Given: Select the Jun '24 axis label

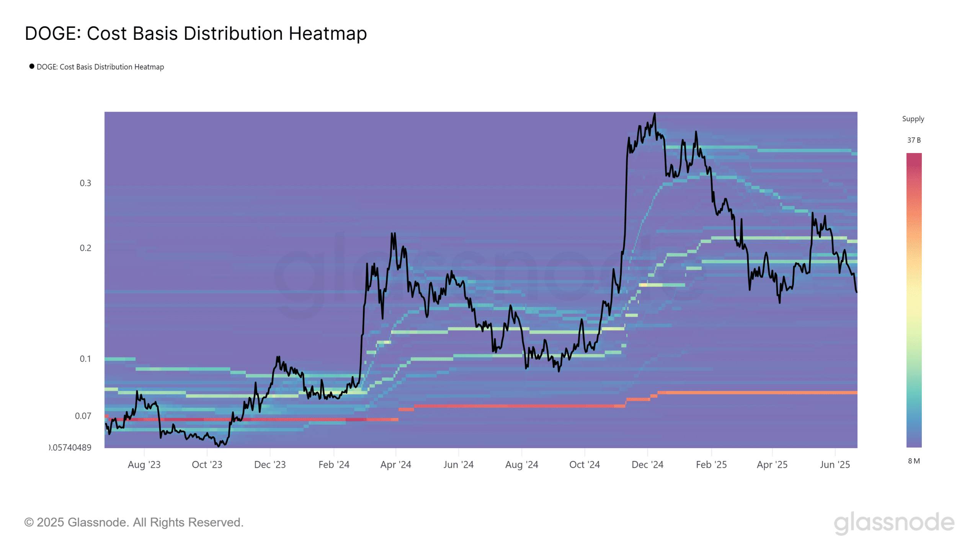Looking at the screenshot, I should click(x=458, y=465).
